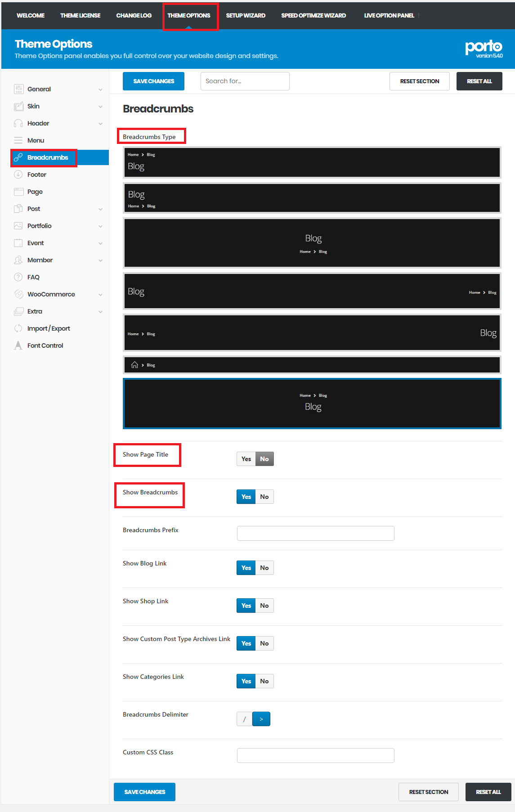Viewport: 515px width, 812px height.
Task: Expand the General section chevron
Action: tap(100, 90)
